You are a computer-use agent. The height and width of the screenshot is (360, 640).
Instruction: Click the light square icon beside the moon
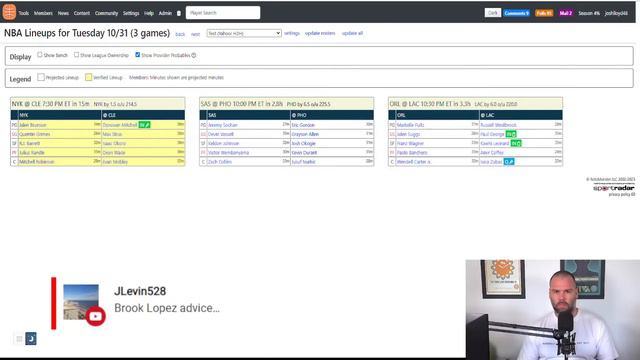click(19, 338)
